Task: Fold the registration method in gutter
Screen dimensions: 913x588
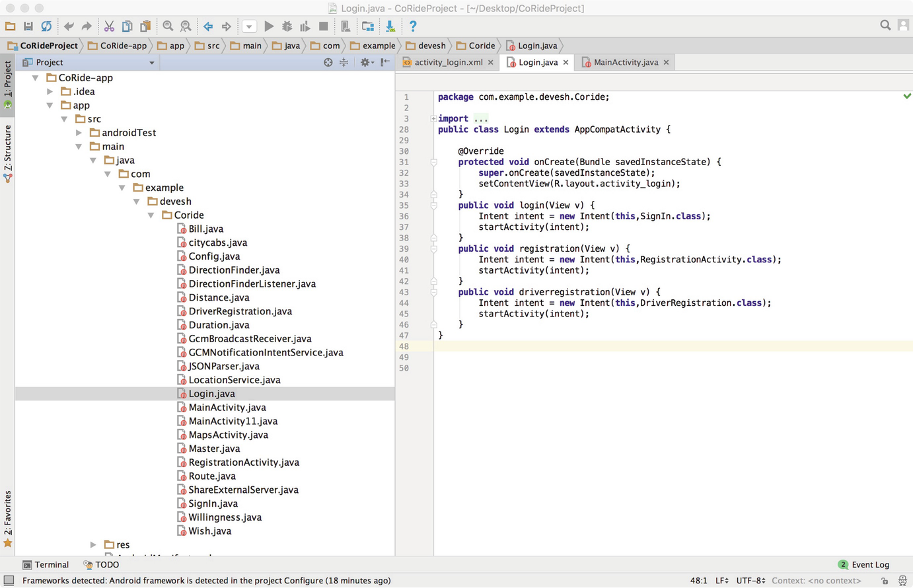Action: (433, 249)
